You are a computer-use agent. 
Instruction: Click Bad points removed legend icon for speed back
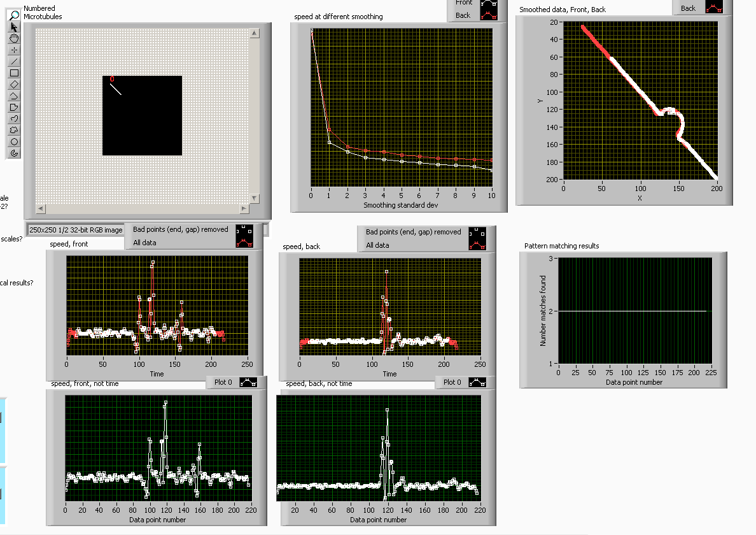coord(477,232)
